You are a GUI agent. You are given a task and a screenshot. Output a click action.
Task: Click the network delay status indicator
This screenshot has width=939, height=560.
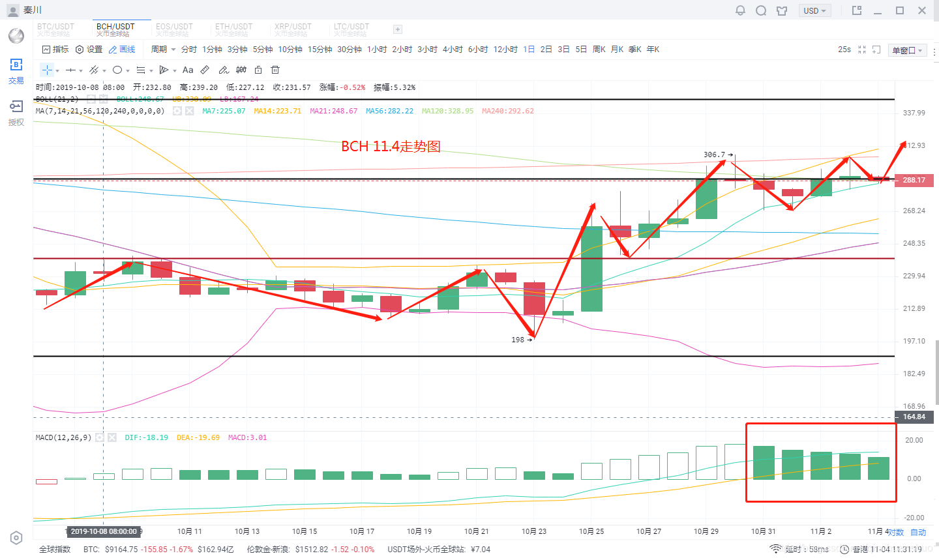point(799,550)
